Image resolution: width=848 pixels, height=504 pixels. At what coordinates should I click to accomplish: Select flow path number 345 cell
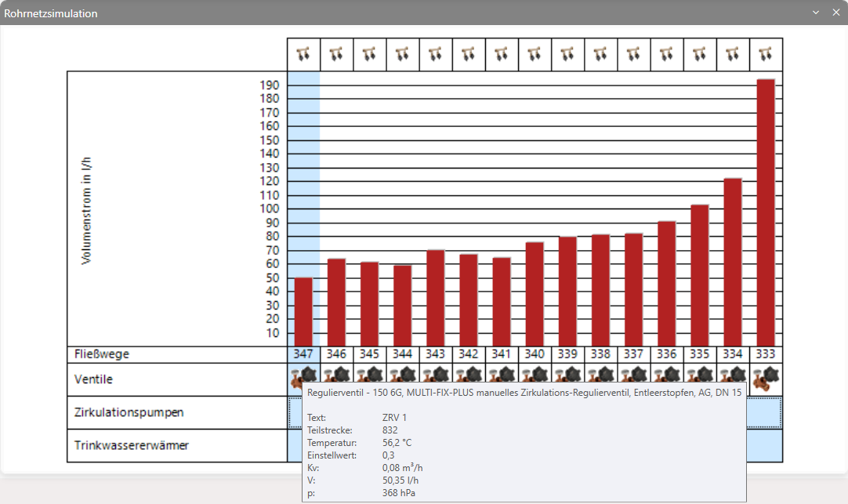coord(369,354)
